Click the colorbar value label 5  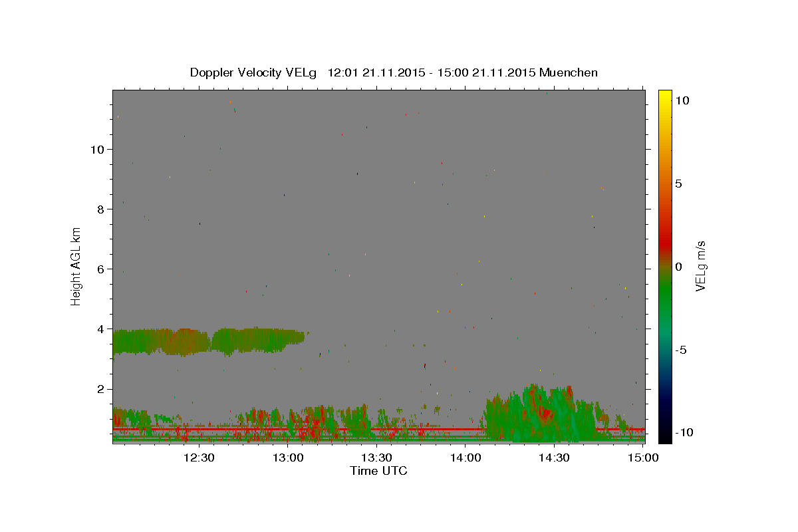point(678,183)
